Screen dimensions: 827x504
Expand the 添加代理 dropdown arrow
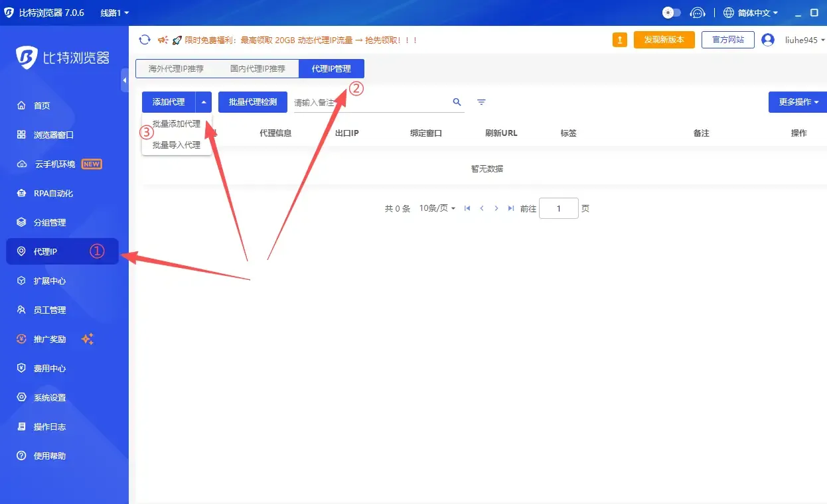pyautogui.click(x=204, y=102)
